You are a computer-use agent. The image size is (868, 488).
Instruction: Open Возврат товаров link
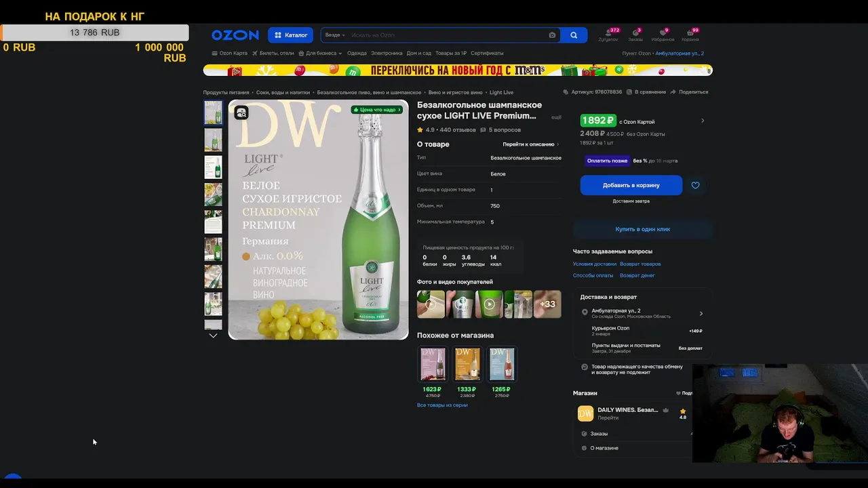tap(640, 264)
